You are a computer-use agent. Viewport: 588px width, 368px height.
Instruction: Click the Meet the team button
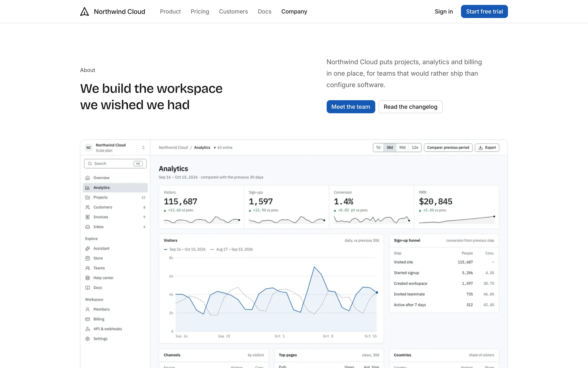351,107
